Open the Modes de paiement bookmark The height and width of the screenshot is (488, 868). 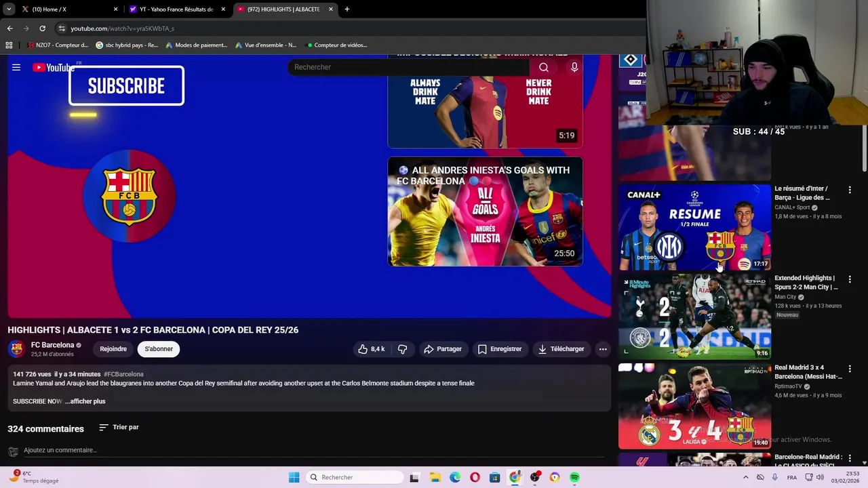pos(196,45)
